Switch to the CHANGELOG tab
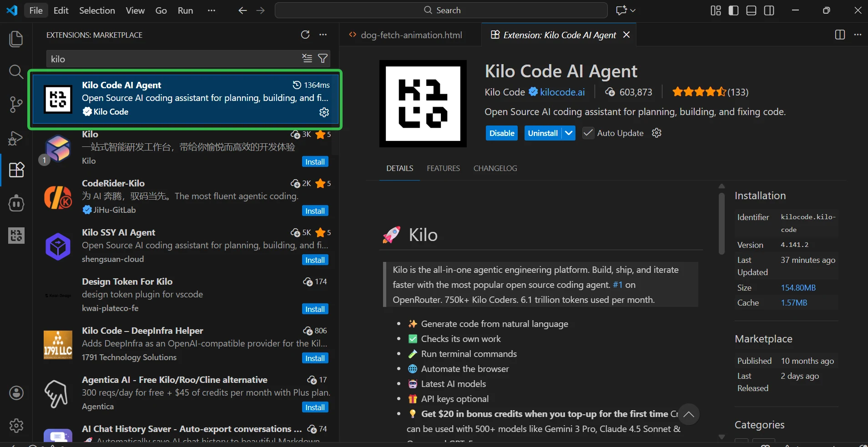This screenshot has height=447, width=868. [495, 168]
